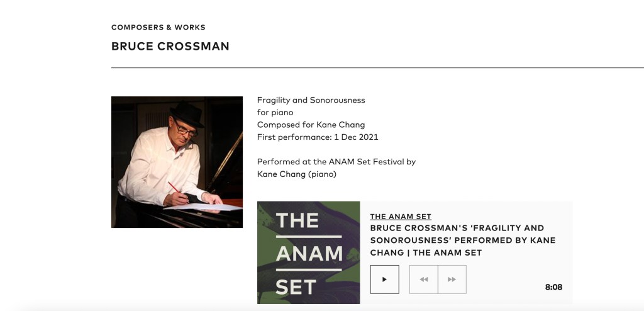Select the Bruce Crossman page heading

coord(170,47)
